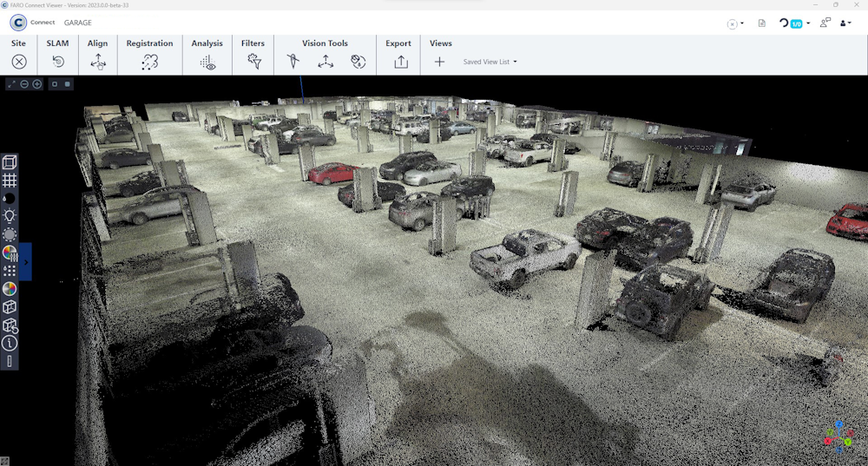
Task: Select the axes icon in Vision Tools
Action: [x=325, y=62]
